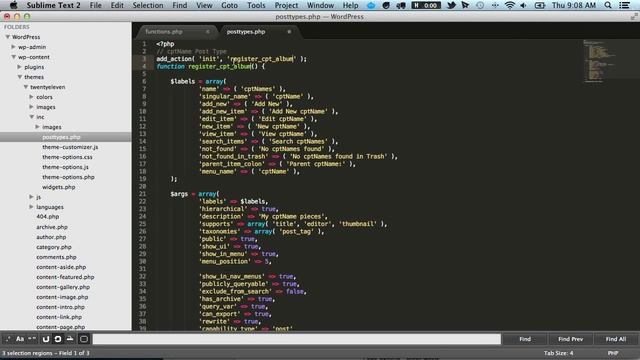Expand the colors folder

tap(31, 97)
